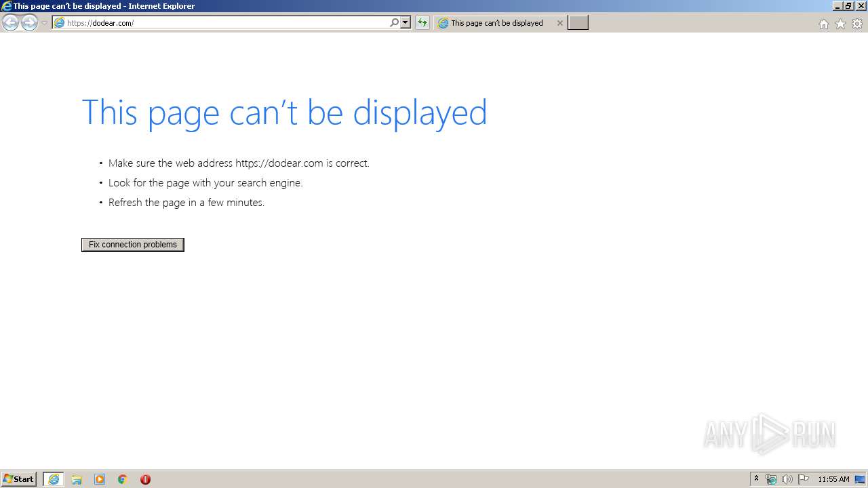Click 'Look for the page' suggestion text

click(205, 183)
